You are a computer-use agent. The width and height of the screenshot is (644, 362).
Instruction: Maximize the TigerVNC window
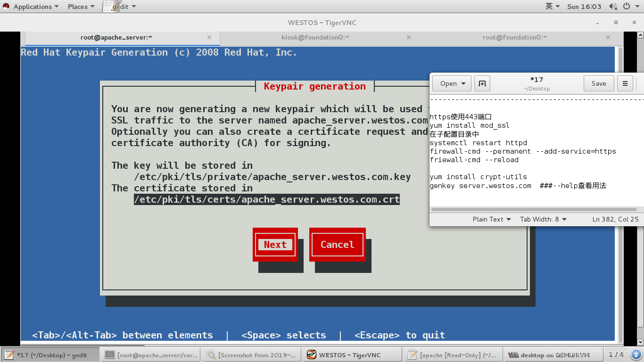(616, 23)
